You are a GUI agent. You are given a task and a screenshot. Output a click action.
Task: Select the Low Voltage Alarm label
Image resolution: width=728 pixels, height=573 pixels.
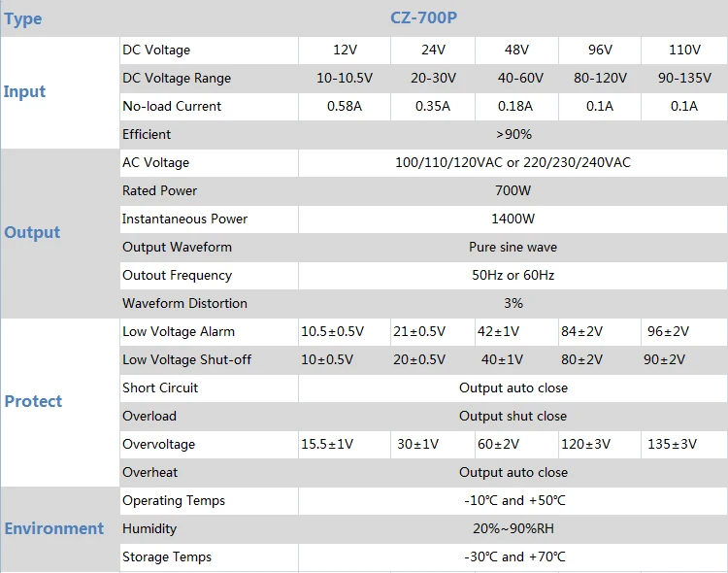click(x=179, y=332)
